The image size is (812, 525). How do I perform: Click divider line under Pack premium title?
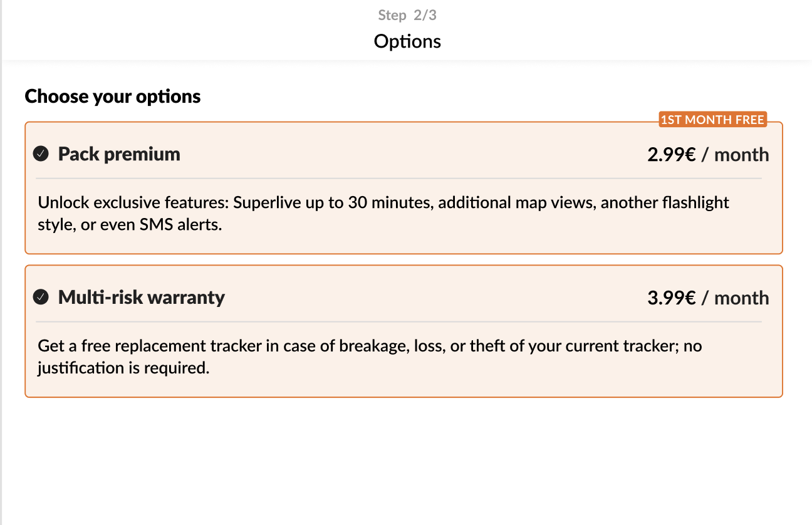point(398,179)
